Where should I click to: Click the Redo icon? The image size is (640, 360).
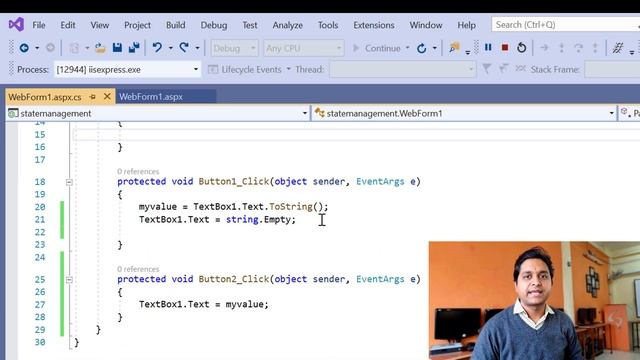(x=184, y=48)
